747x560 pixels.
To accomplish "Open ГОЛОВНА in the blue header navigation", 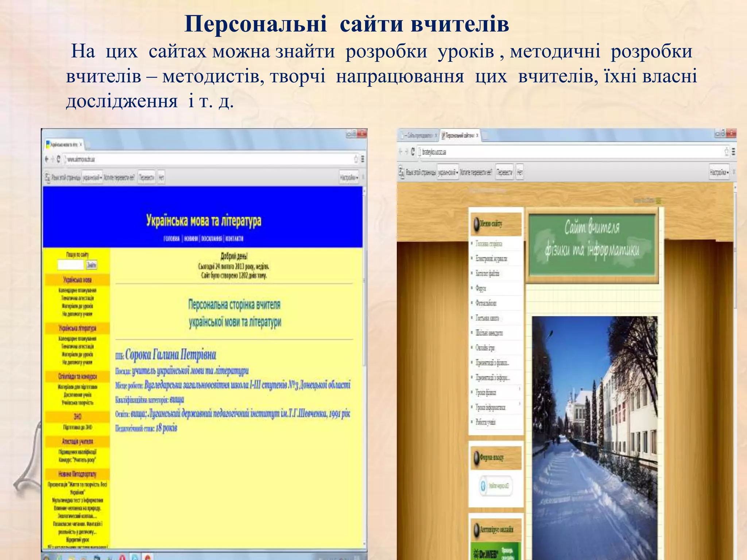I will (172, 239).
